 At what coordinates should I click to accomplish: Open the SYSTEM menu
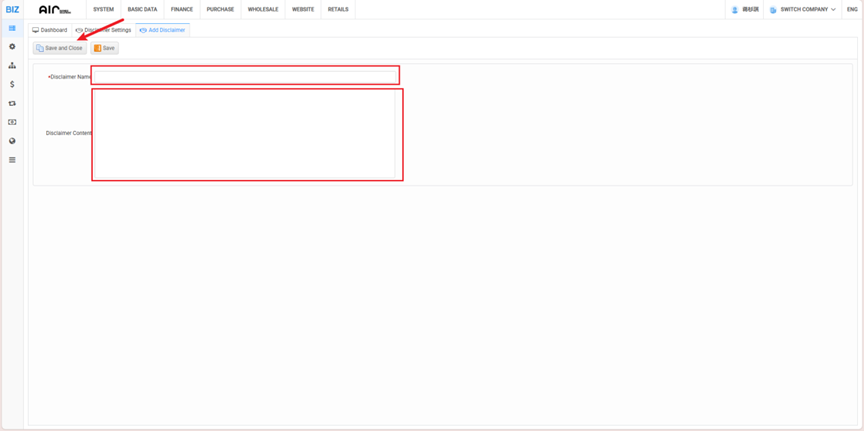click(103, 10)
